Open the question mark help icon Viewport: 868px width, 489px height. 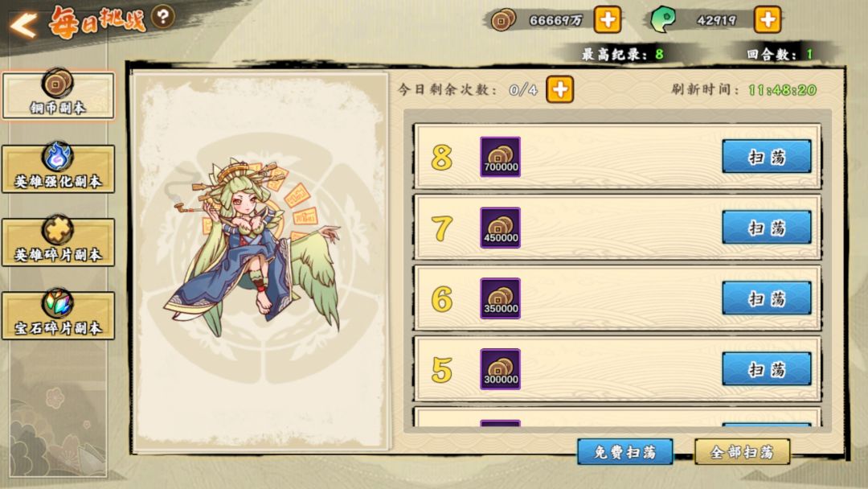162,17
